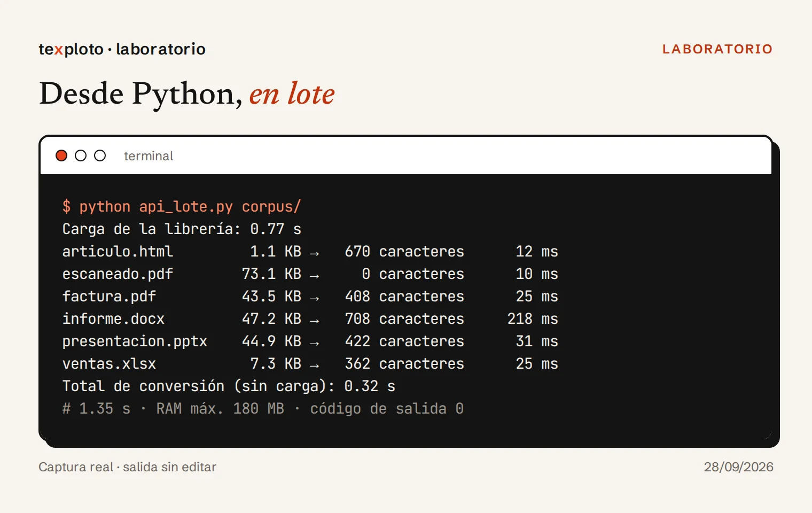This screenshot has width=812, height=513.
Task: Click file name ventas.xlsx
Action: pos(109,364)
